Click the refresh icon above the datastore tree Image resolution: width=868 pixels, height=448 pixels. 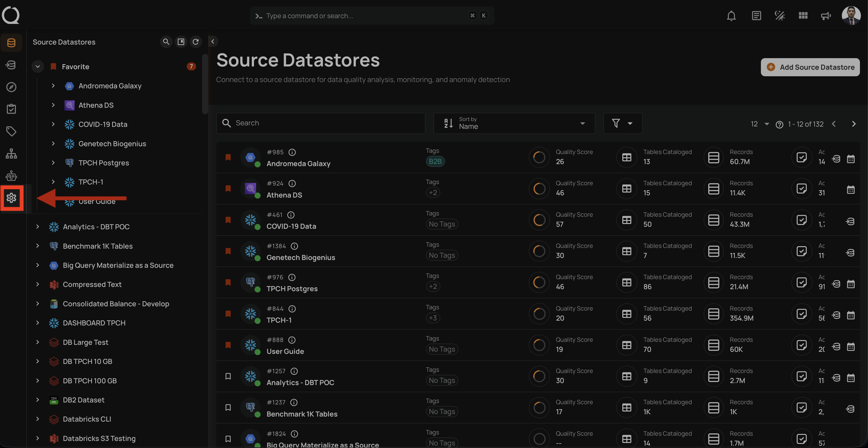(196, 42)
